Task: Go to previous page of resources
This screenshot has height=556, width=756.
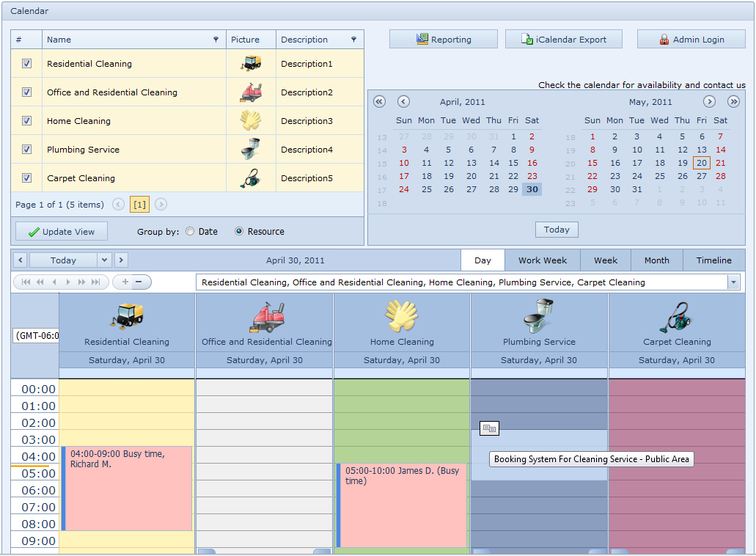Action: (40, 282)
